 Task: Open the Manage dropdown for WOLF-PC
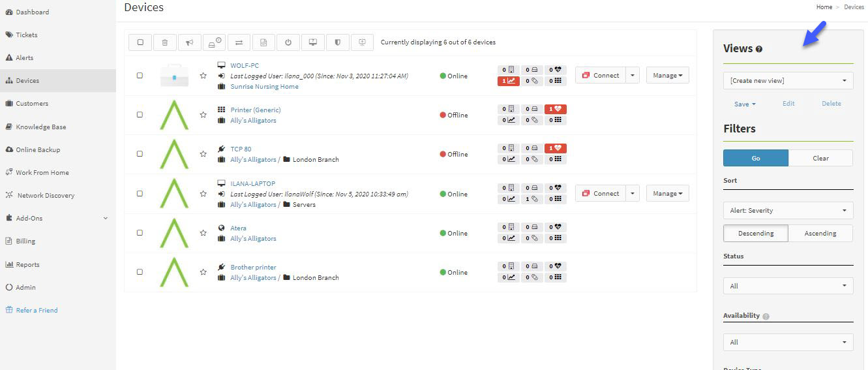click(x=668, y=75)
